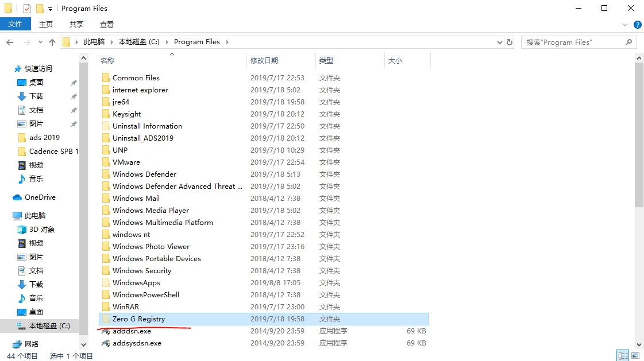Select the Windows Mail folder icon
Image resolution: width=644 pixels, height=361 pixels.
(106, 198)
